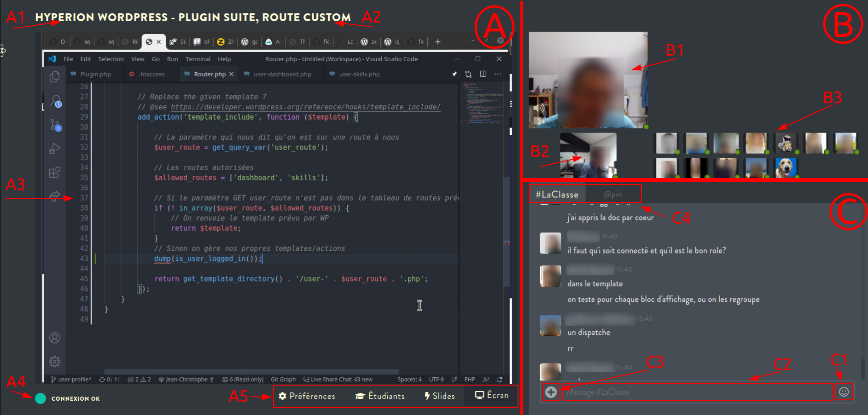Close the active browser tab
868x415 pixels.
coord(159,42)
